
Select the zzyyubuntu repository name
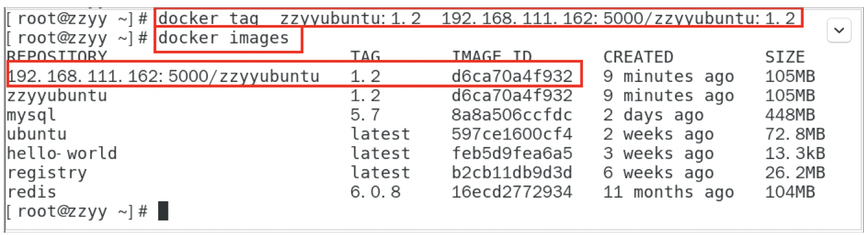56,96
